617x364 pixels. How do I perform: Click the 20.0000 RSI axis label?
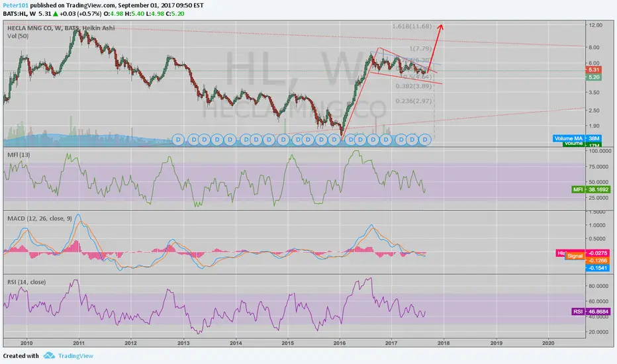(x=598, y=332)
